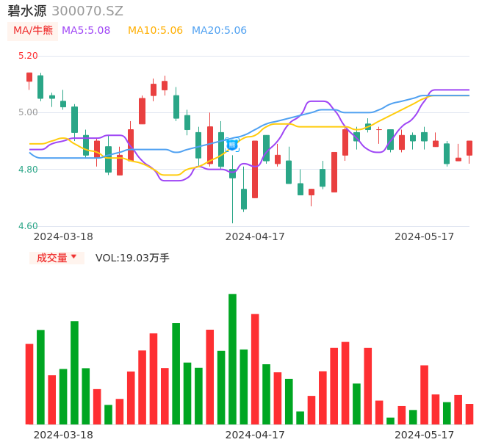Toggle the purple MA5:5.08 line label

(86, 31)
